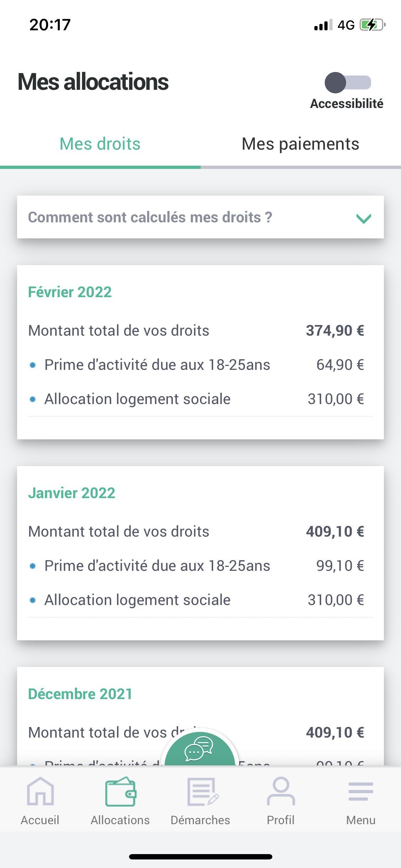Toggle the Accessibilité switch
The width and height of the screenshot is (401, 868).
point(348,82)
